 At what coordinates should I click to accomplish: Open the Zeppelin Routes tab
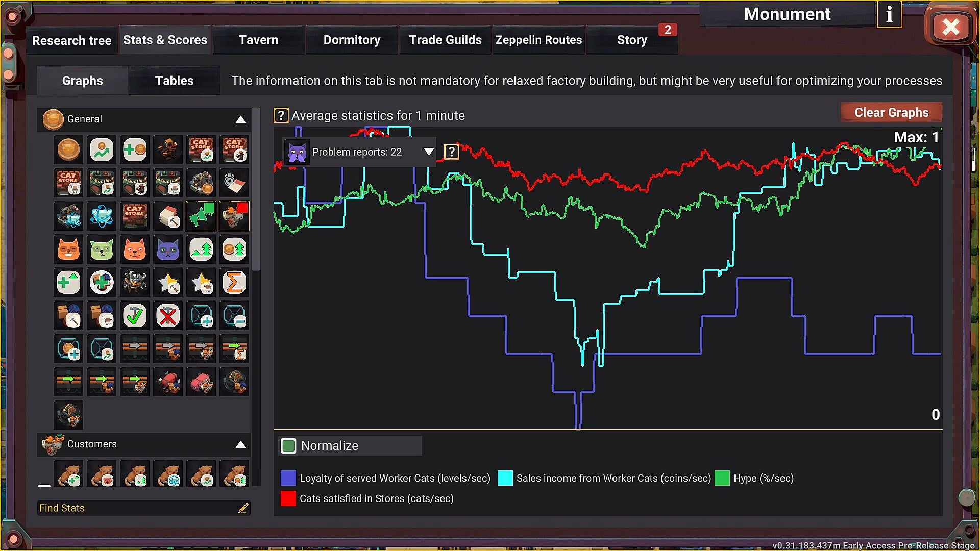[x=538, y=40]
